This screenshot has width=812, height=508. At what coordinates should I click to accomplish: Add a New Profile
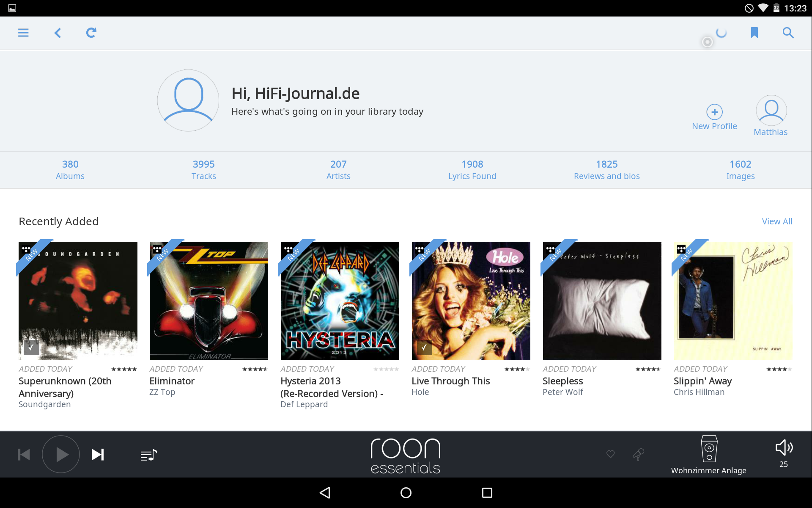coord(714,117)
